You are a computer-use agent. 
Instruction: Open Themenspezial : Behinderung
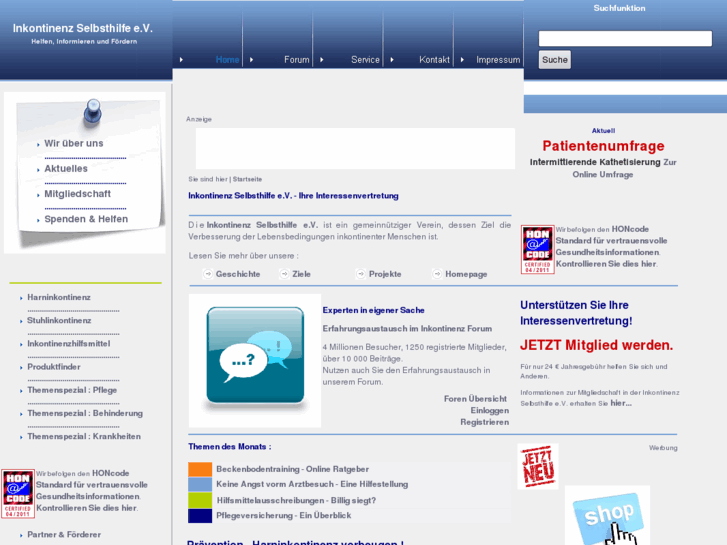pos(85,413)
